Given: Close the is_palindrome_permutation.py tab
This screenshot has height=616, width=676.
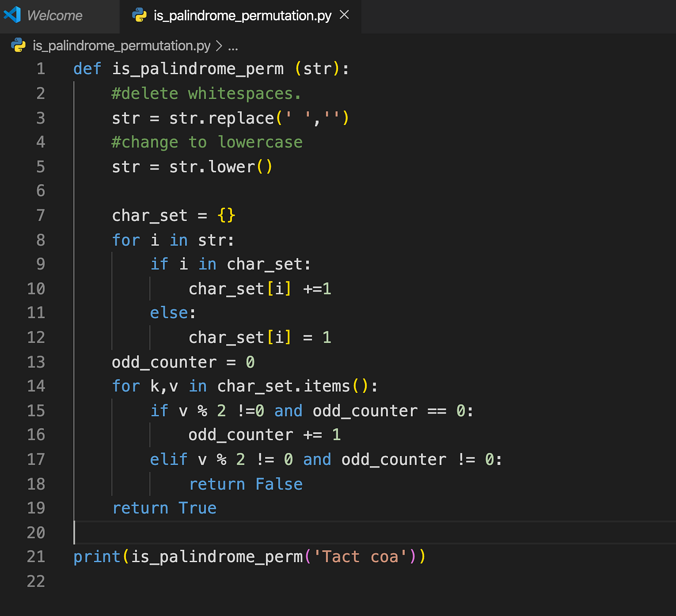Looking at the screenshot, I should point(344,15).
